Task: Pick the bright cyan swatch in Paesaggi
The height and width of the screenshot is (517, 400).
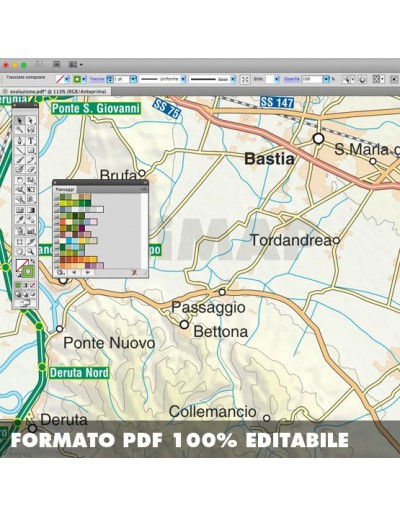Action: pos(69,241)
